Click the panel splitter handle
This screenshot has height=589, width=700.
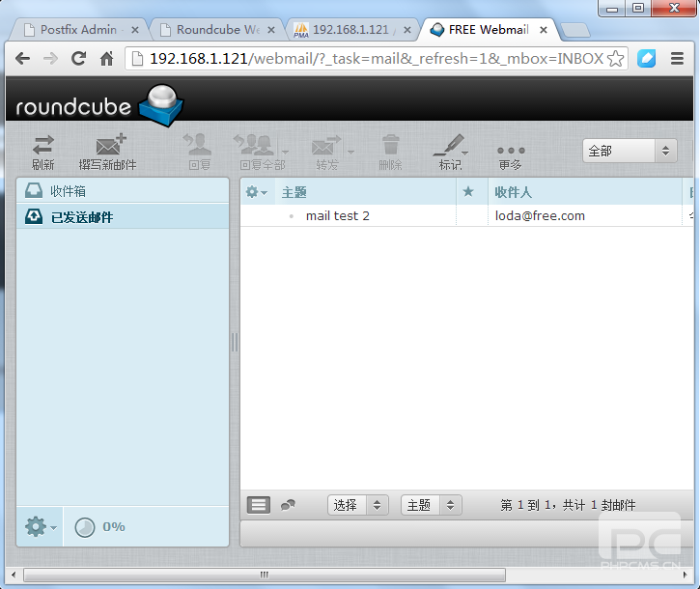click(x=235, y=343)
